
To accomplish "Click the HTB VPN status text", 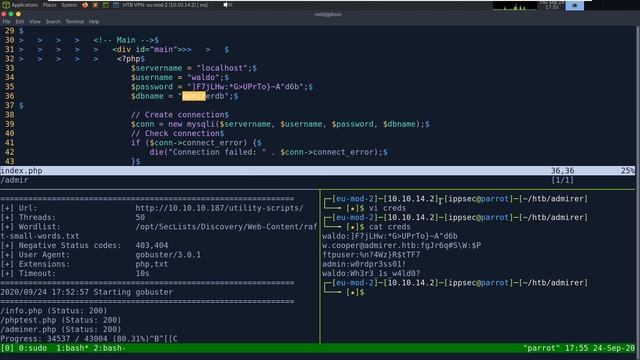I will pos(165,5).
